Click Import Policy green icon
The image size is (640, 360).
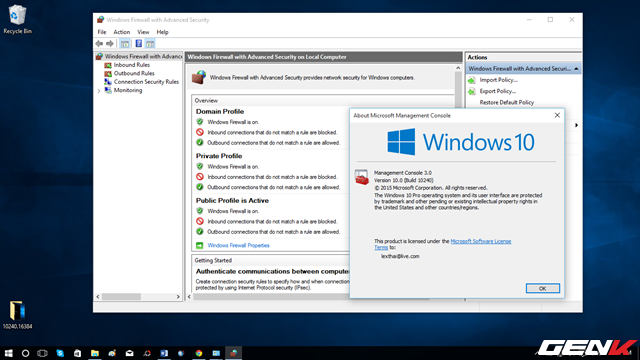pos(472,80)
